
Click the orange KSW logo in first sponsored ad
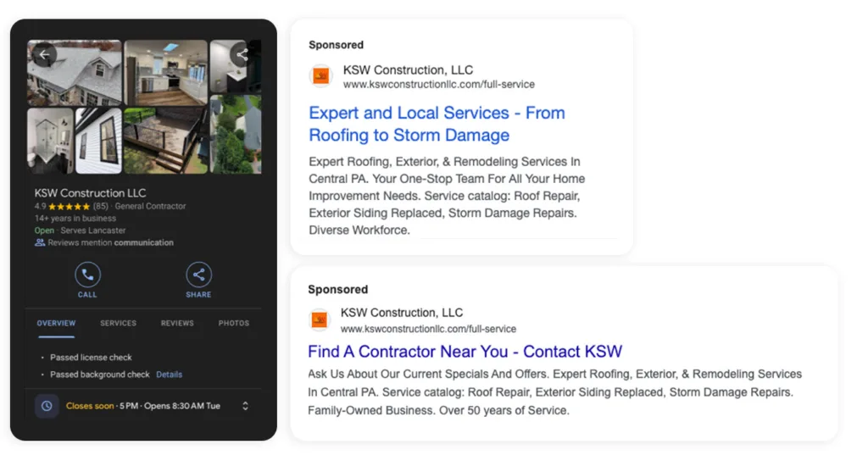(320, 75)
